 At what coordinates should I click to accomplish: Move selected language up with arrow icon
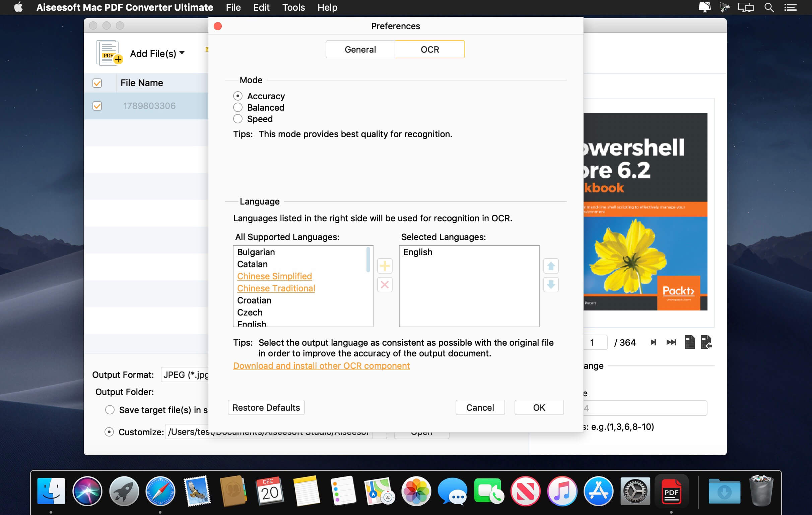click(551, 266)
